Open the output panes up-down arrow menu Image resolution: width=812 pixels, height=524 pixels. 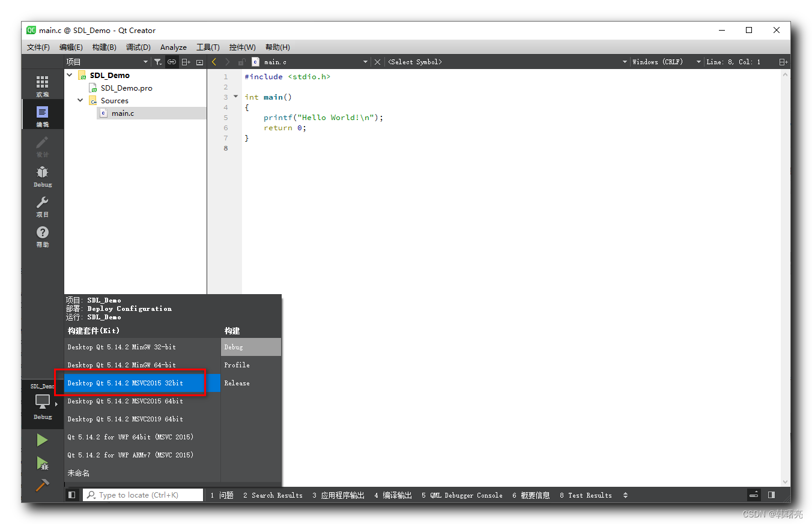click(x=625, y=495)
